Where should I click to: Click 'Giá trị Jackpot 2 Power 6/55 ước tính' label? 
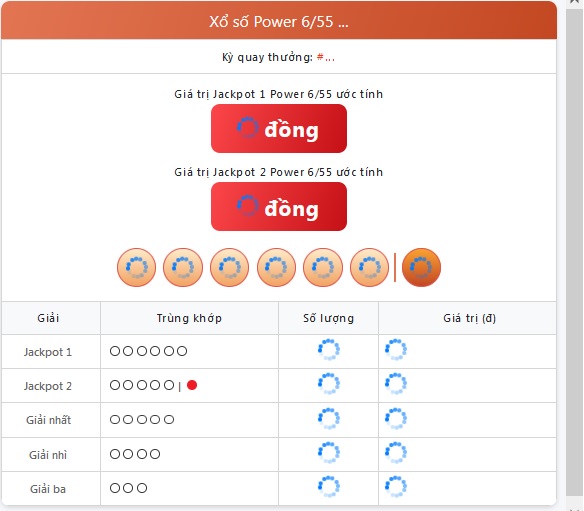click(x=279, y=172)
